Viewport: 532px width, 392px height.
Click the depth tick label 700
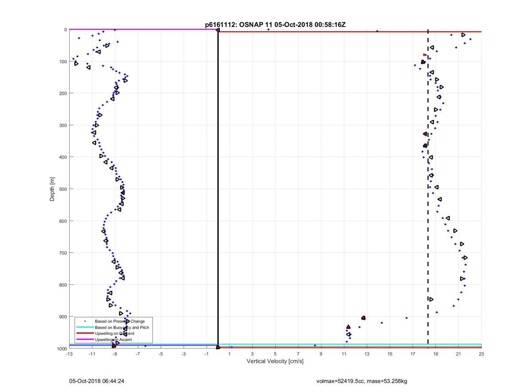tap(63, 253)
